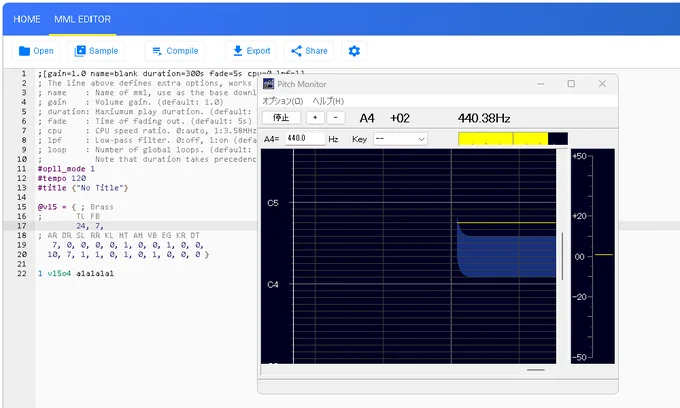Click the Compile list icon
680x408 pixels.
(157, 51)
